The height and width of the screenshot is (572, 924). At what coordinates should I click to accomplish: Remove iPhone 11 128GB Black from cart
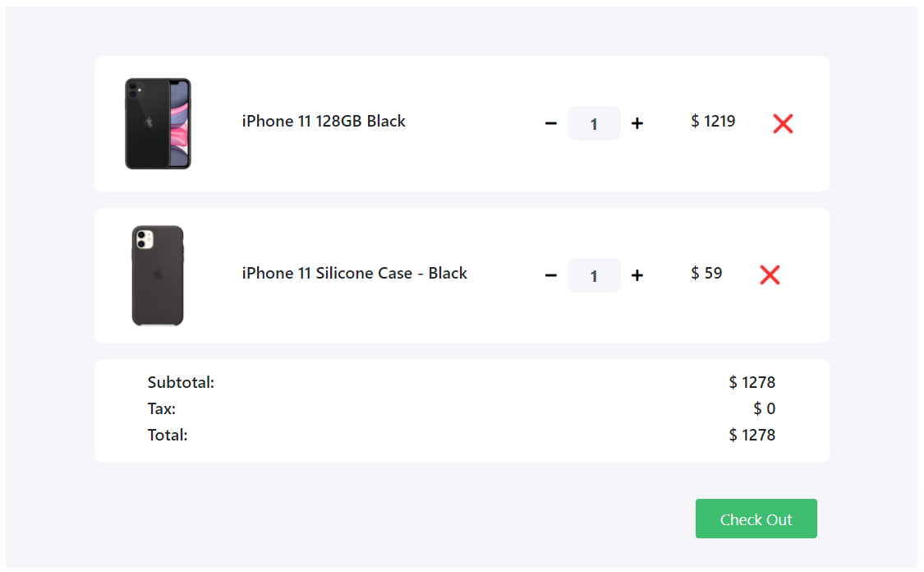coord(783,124)
